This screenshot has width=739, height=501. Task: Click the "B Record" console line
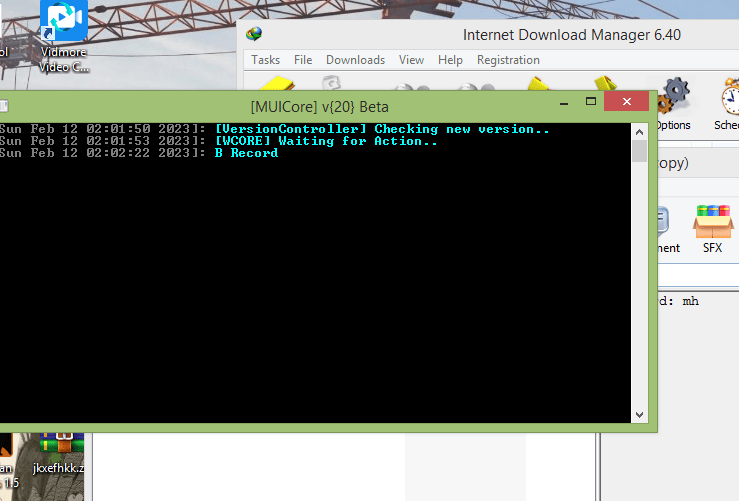tap(246, 153)
